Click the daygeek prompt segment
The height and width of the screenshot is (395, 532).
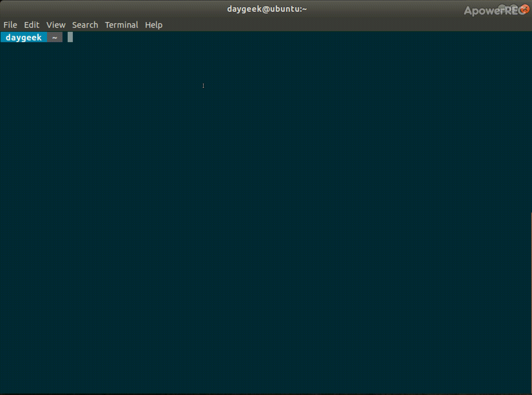[x=24, y=37]
